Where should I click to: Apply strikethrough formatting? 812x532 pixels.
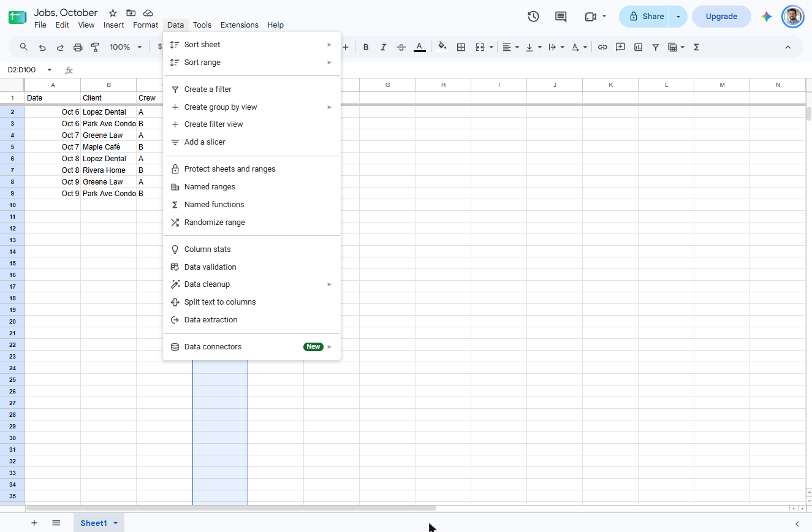(x=401, y=47)
